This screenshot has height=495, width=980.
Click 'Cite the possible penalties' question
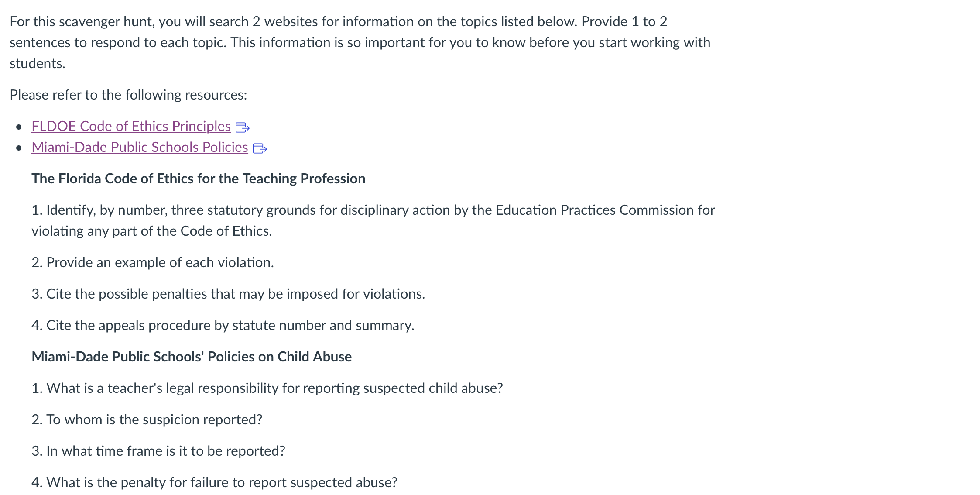228,294
